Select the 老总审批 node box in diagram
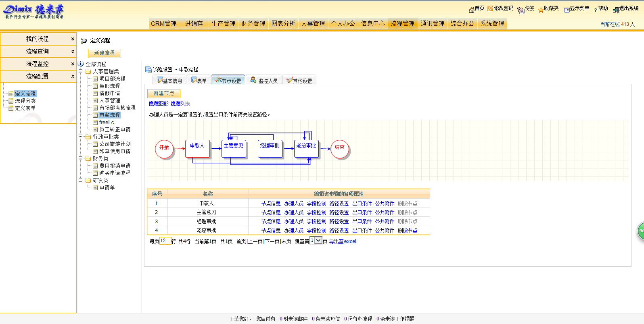Screen dimensions: 644x324 point(306,148)
